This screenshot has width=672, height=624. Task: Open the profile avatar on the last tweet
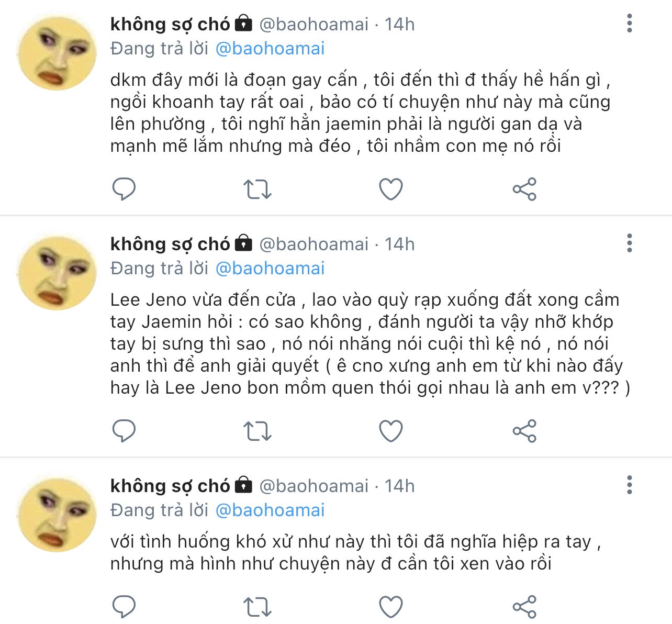pyautogui.click(x=57, y=515)
